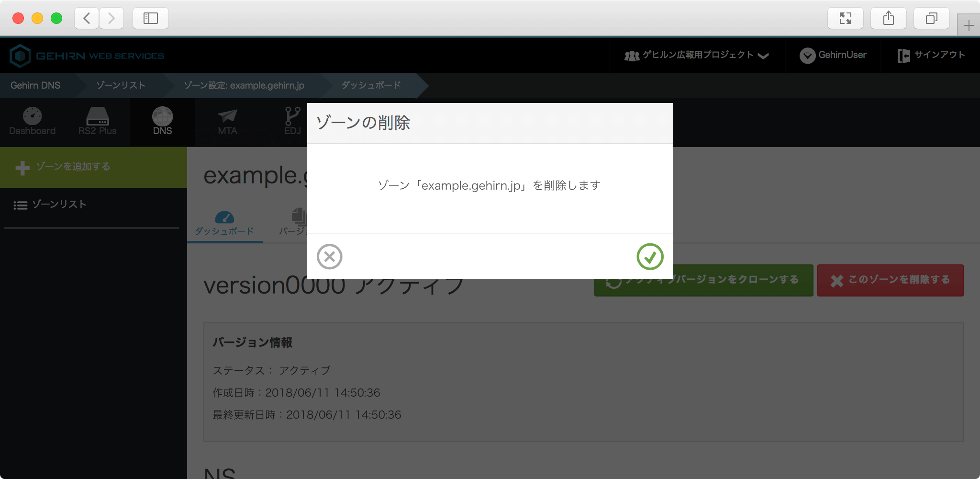Click the サインアウト sign out link
Screen dimensions: 980x479
[x=931, y=56]
